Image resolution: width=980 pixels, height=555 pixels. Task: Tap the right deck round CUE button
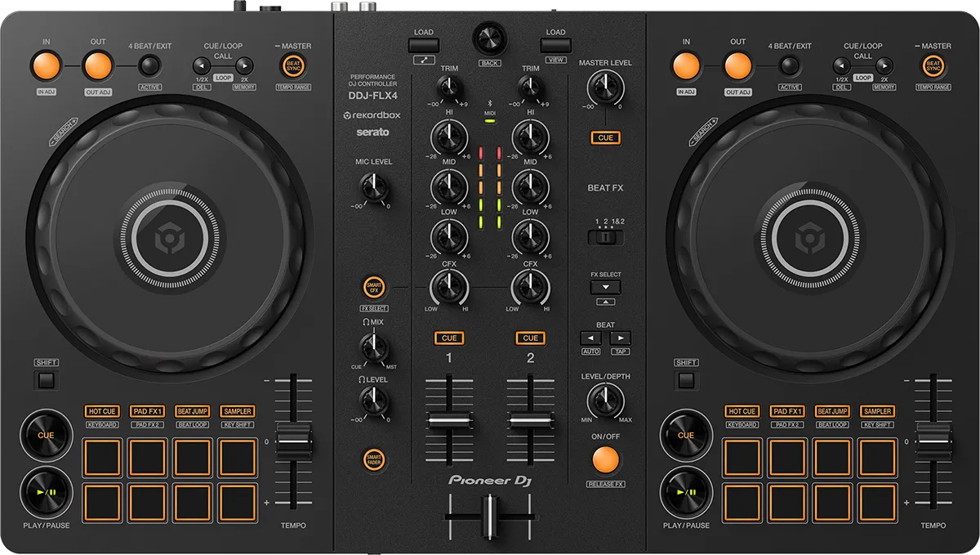click(686, 435)
